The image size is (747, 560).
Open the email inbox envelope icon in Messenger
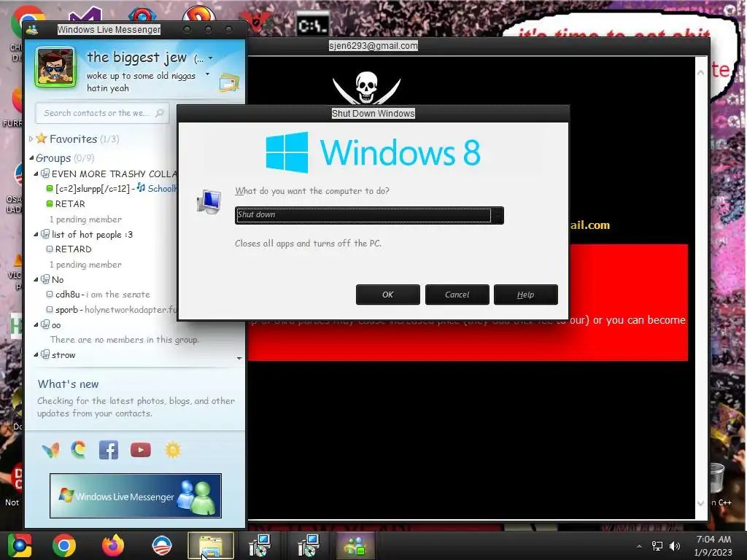[x=229, y=82]
